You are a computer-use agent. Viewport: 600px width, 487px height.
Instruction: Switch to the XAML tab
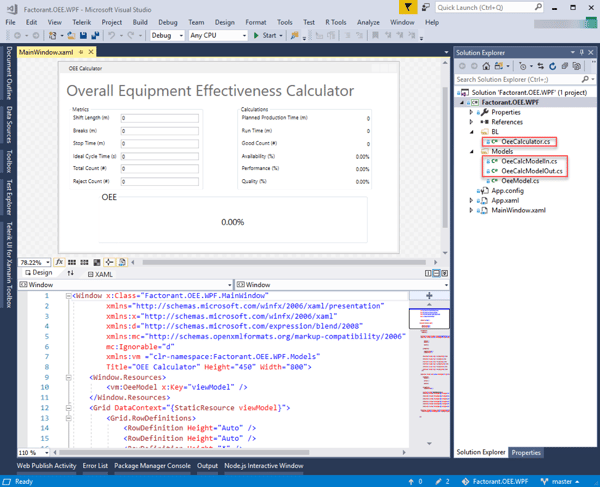point(100,274)
